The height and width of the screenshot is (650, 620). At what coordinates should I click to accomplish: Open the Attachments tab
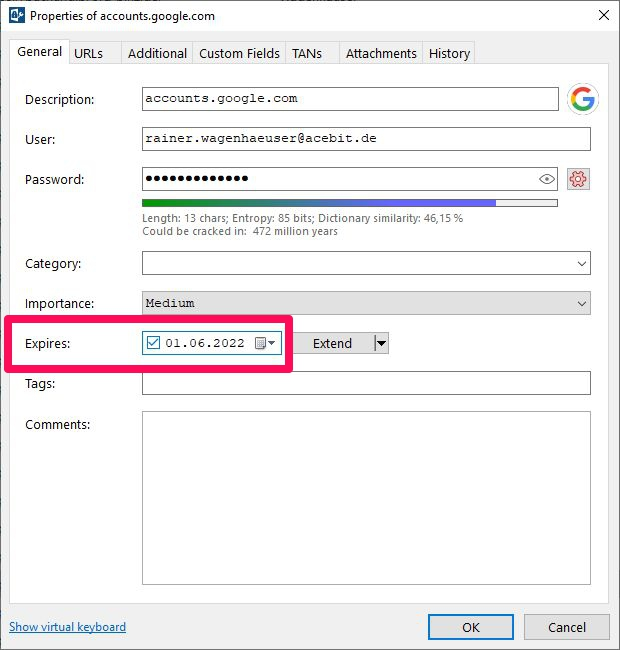tap(381, 53)
